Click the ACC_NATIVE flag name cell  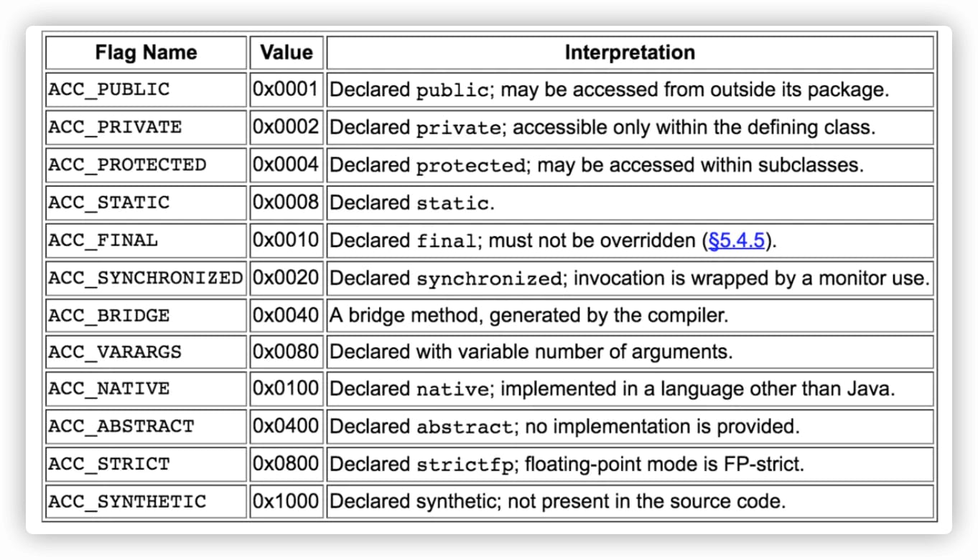(x=146, y=389)
